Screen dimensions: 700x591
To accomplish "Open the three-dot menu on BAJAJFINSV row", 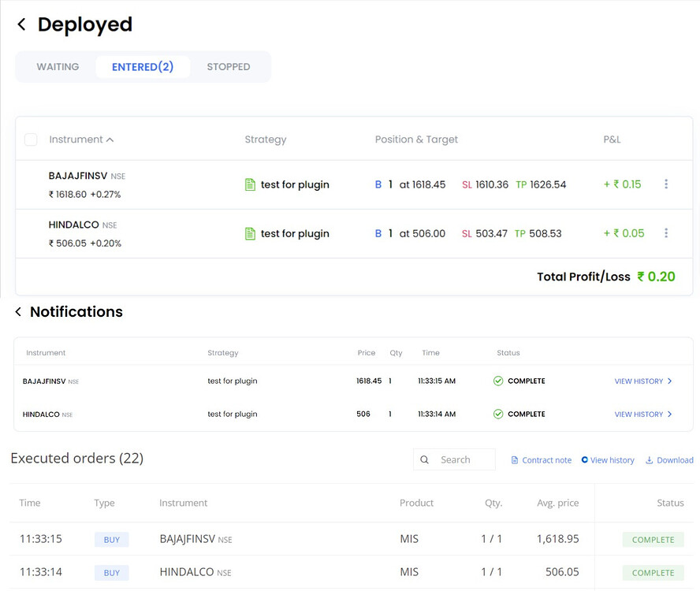I will click(x=666, y=184).
